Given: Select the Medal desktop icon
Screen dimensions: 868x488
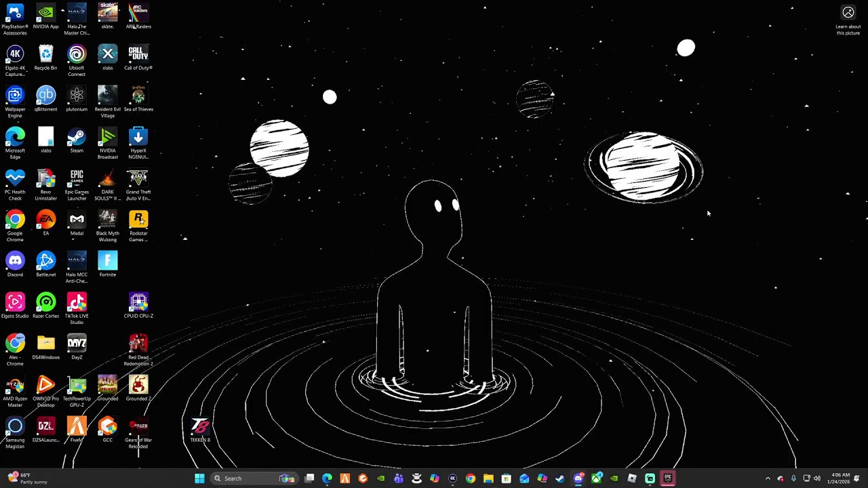Looking at the screenshot, I should point(77,224).
